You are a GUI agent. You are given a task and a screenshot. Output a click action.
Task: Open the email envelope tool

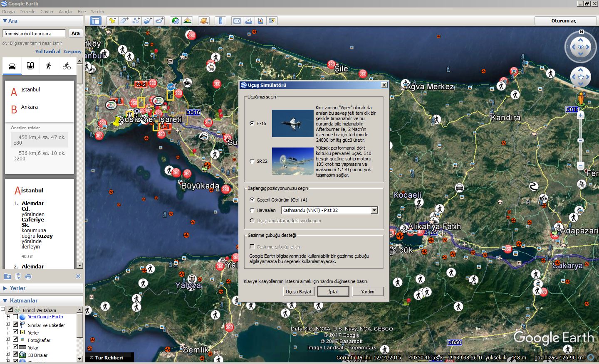(237, 21)
